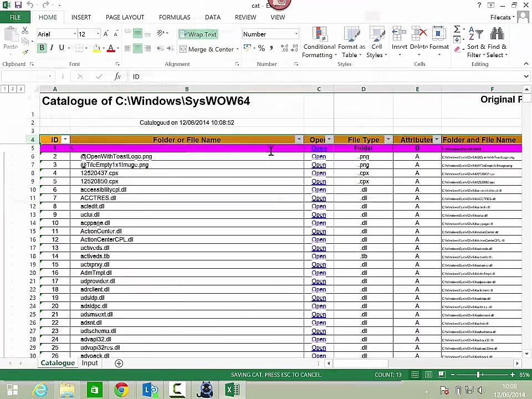Open Find & Select binoculars
Image resolution: width=532 pixels, height=399 pixels.
click(497, 42)
